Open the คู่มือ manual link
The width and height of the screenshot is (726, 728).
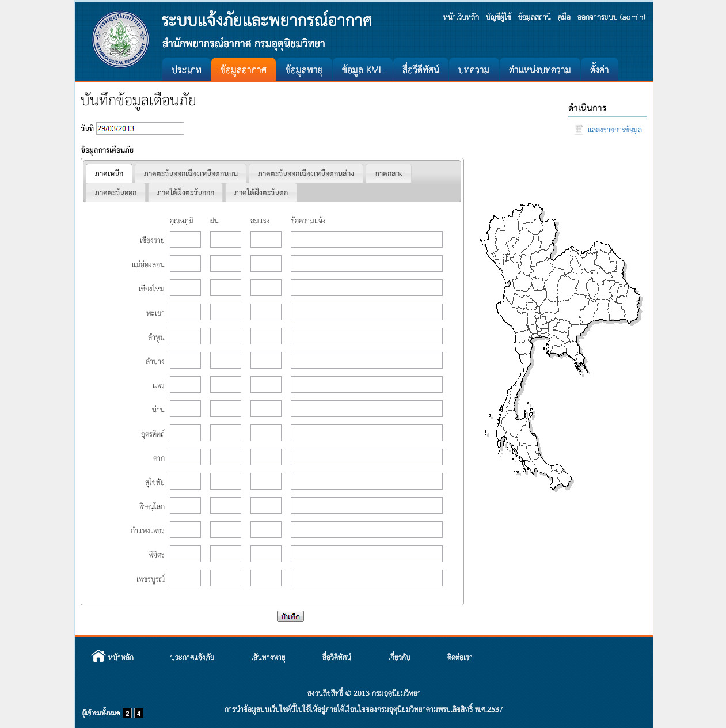pyautogui.click(x=564, y=17)
